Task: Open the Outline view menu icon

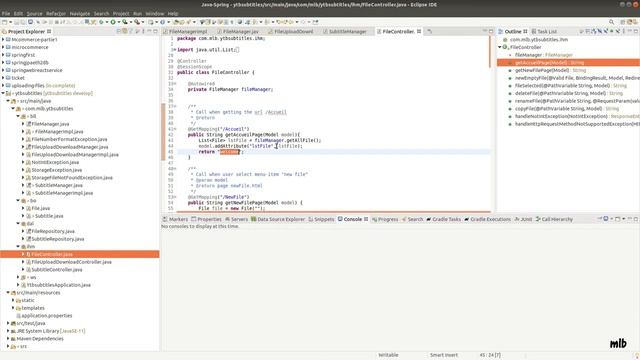Action: [623, 31]
